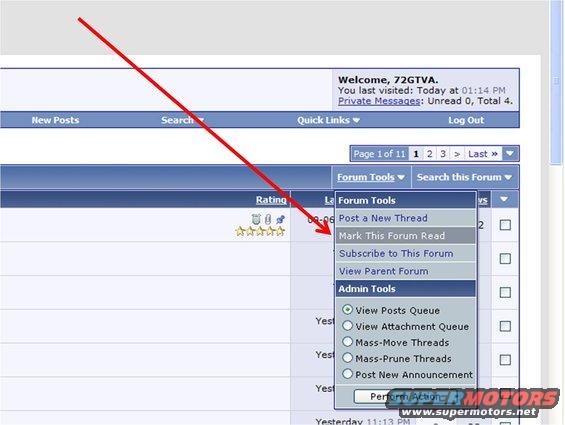Tick the second thread row checkbox
Image resolution: width=565 pixels, height=425 pixels.
tap(505, 258)
